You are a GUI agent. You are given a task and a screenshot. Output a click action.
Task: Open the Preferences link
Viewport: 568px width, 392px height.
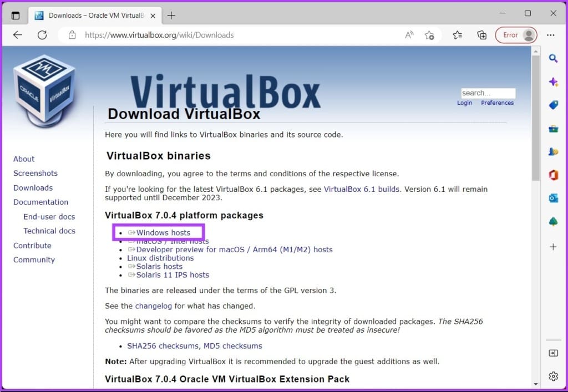[x=498, y=103]
